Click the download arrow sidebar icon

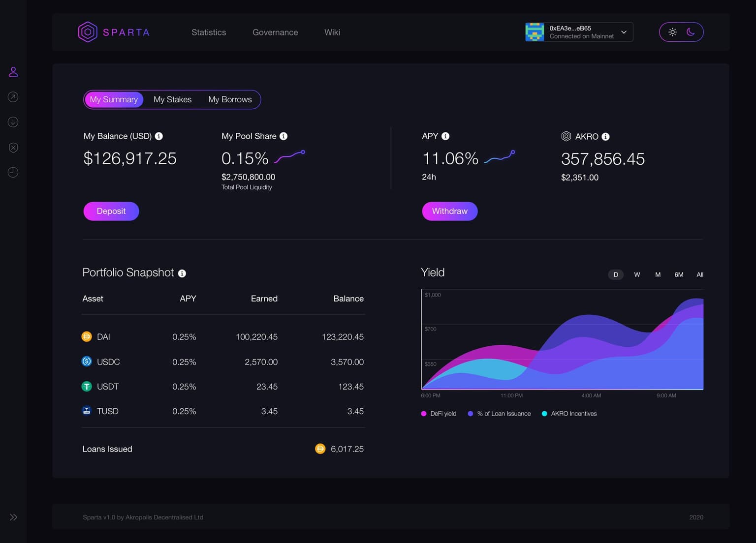click(x=13, y=122)
